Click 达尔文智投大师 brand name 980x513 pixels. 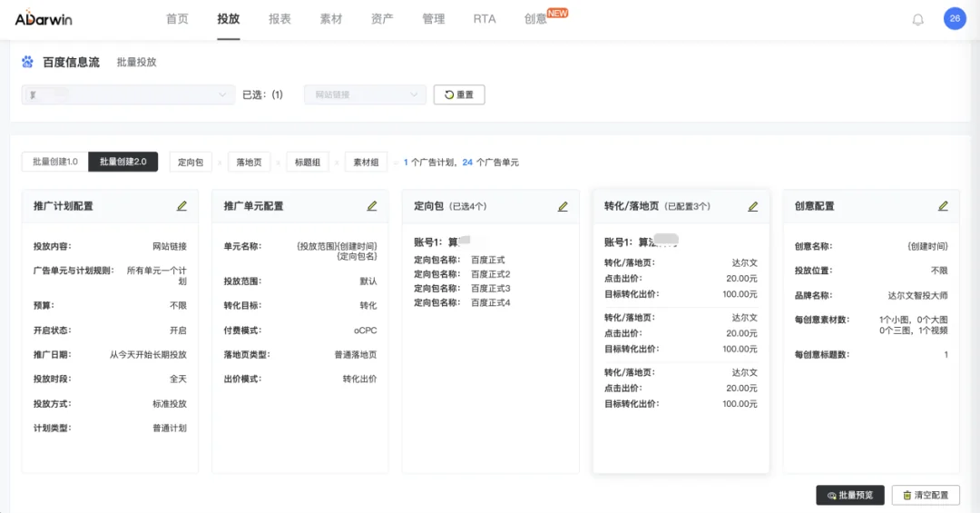coord(917,295)
